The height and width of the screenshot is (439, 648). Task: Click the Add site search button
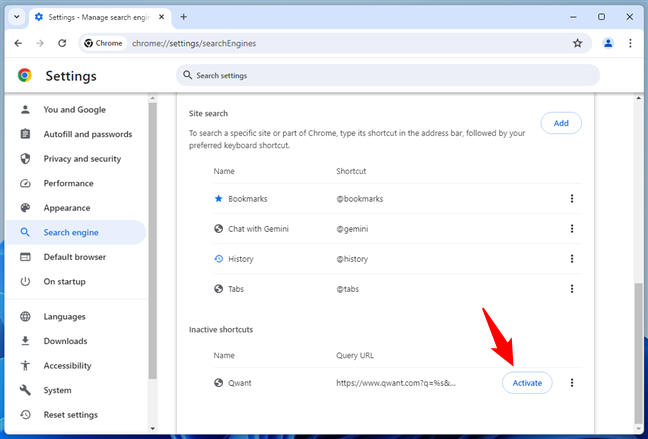(561, 123)
